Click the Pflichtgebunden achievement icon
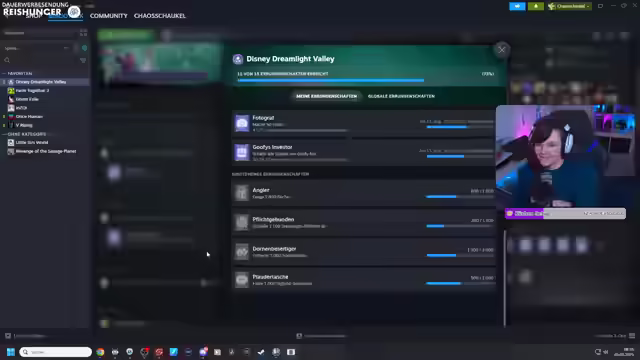Image resolution: width=640 pixels, height=360 pixels. 242,222
